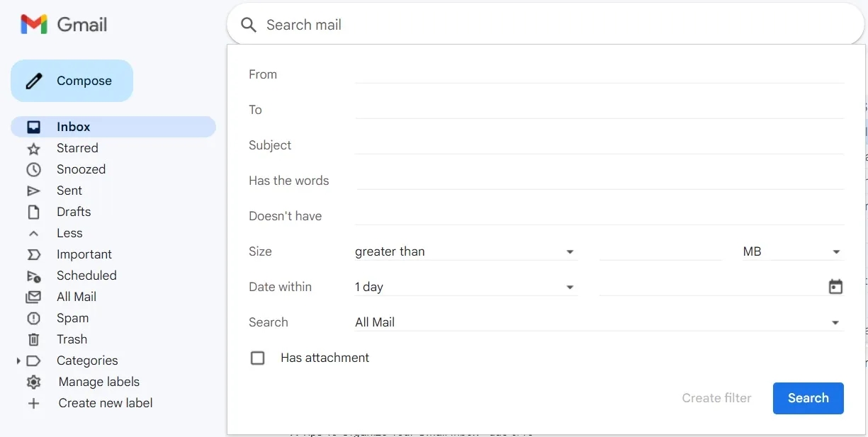Expand the Categories section
This screenshot has width=868, height=437.
tap(19, 361)
